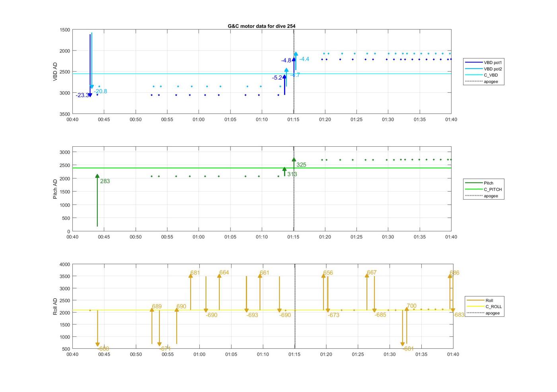Click the "01:00" tick under the Roll plot
The image size is (557, 392).
tap(199, 355)
